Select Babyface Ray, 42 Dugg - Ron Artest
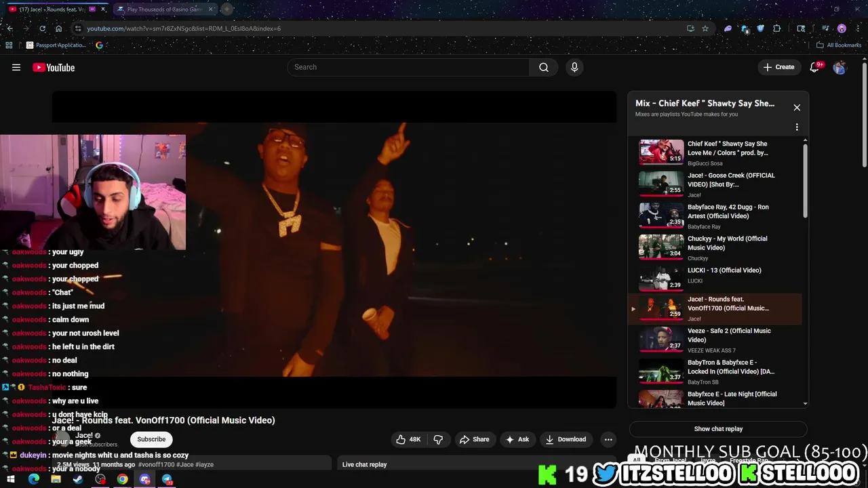Image resolution: width=868 pixels, height=488 pixels. (x=716, y=216)
